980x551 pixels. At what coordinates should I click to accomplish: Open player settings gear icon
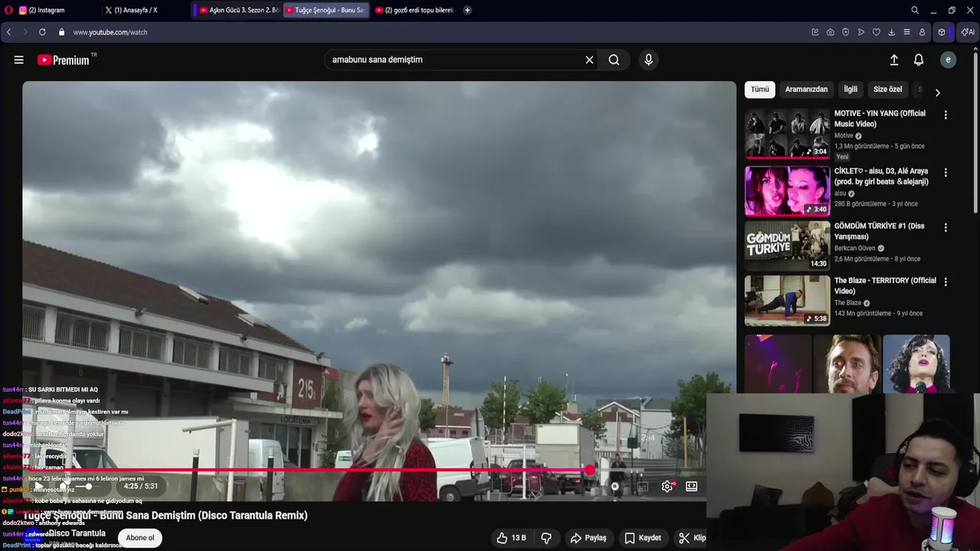coord(668,486)
